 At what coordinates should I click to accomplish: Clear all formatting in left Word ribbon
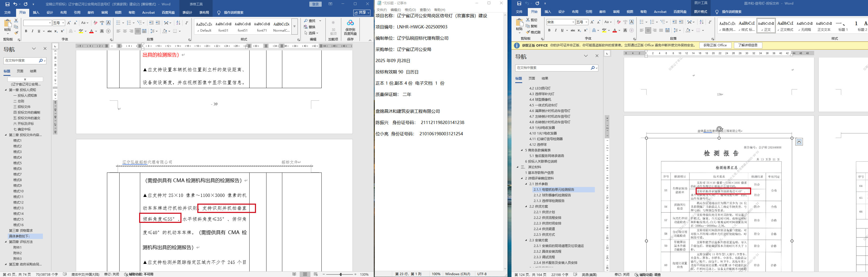[95, 23]
